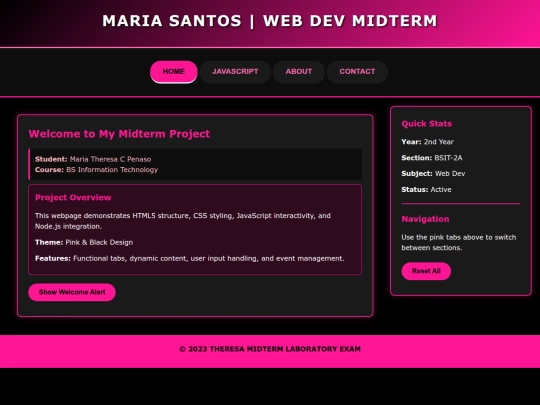
Task: Click the Reset All button
Action: pyautogui.click(x=426, y=271)
